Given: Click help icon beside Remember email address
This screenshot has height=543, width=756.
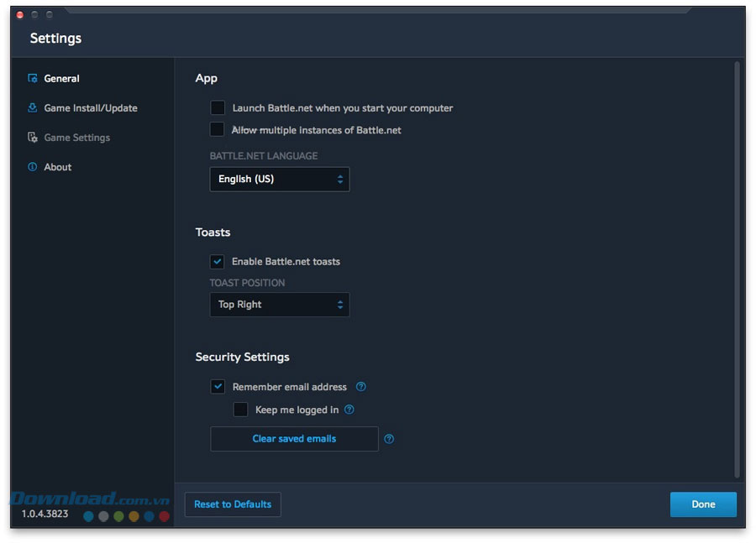Looking at the screenshot, I should click(x=360, y=386).
